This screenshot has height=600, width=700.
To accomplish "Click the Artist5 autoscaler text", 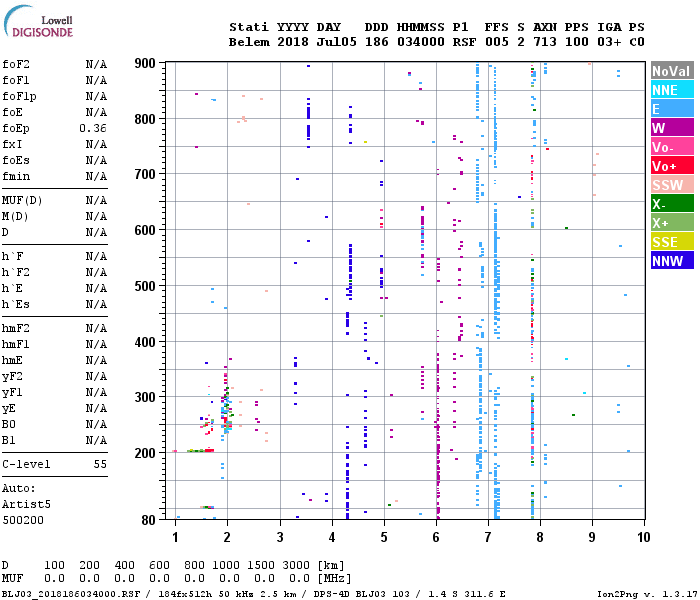I will coord(26,504).
